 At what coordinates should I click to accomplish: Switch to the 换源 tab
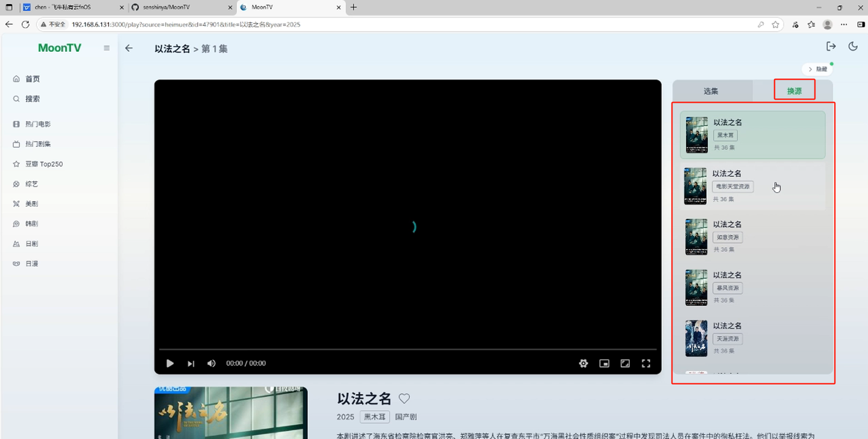click(x=794, y=90)
